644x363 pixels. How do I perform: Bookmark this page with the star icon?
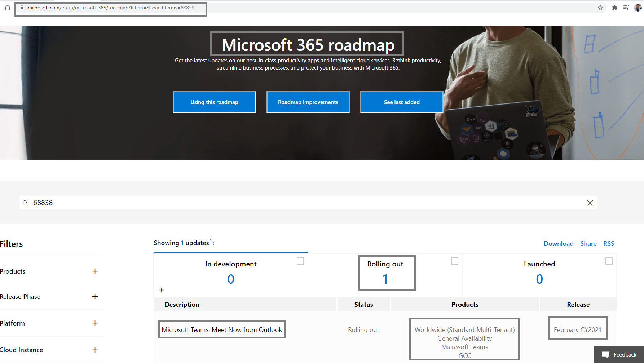click(600, 8)
